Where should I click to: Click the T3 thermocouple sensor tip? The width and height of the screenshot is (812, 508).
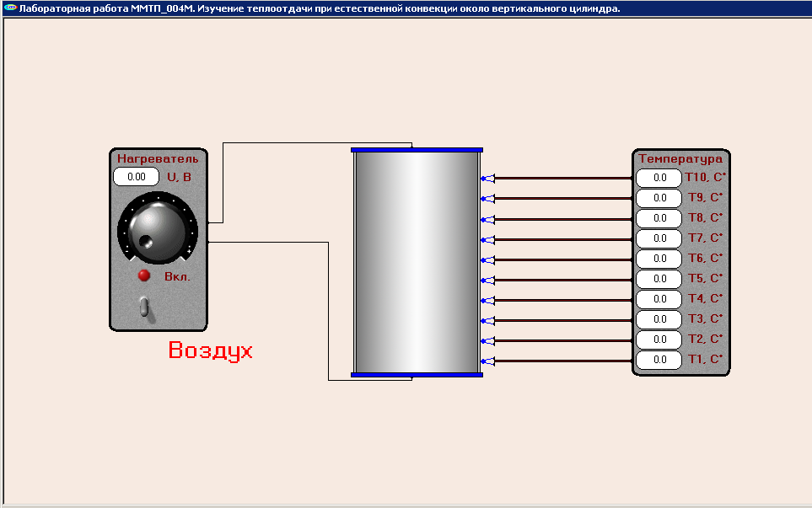pyautogui.click(x=488, y=321)
